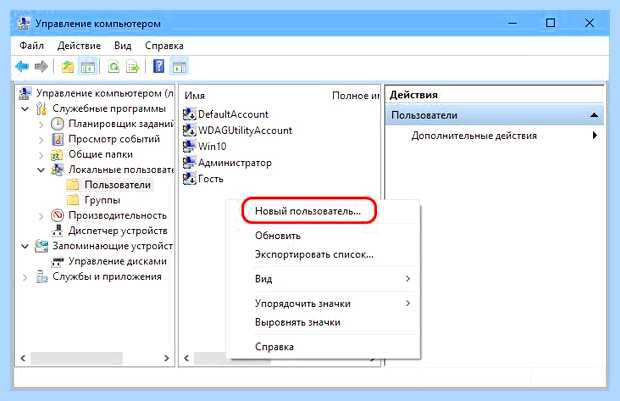Expand the Планировщик заданий node
Viewport: 620px width, 401px height.
coord(41,124)
